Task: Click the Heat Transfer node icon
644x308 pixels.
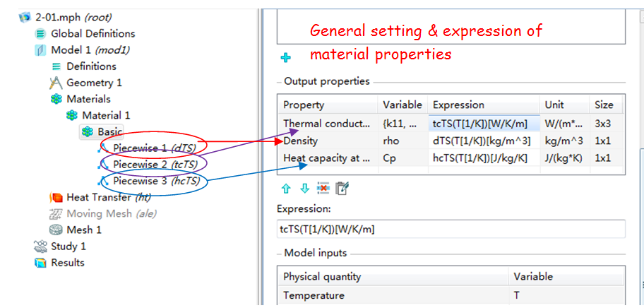Action: (56, 197)
